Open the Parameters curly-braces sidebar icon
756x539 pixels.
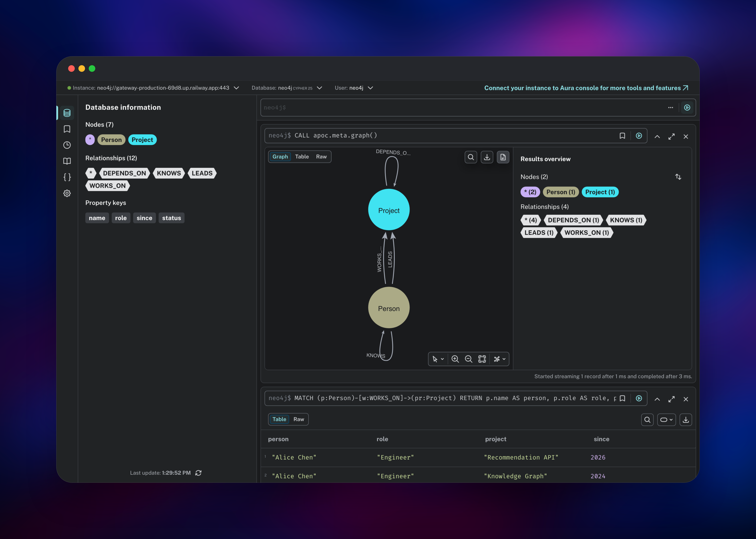point(67,177)
